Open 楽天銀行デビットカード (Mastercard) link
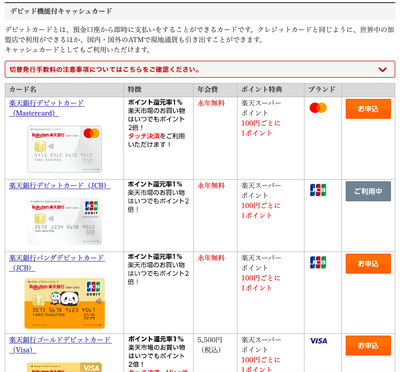Image resolution: width=400 pixels, height=372 pixels. click(x=46, y=108)
